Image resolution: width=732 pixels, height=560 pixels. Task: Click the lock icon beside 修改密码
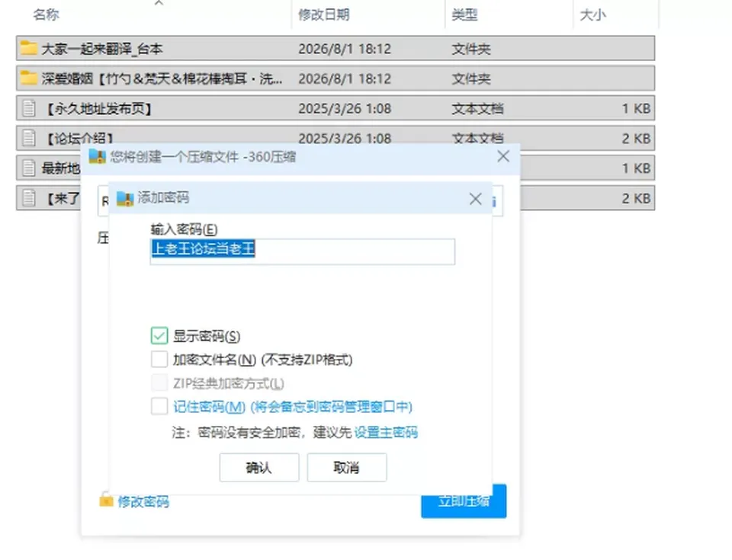(106, 500)
